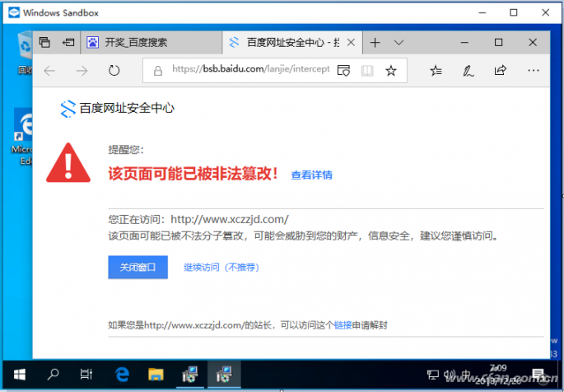
Task: Select the highlighted installer taskbar icon
Action: click(224, 375)
